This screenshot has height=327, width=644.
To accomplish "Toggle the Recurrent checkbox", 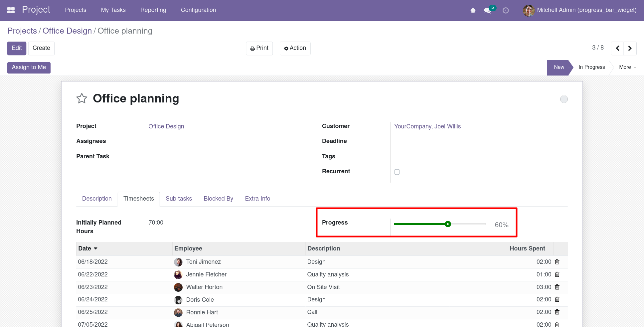I will click(397, 172).
